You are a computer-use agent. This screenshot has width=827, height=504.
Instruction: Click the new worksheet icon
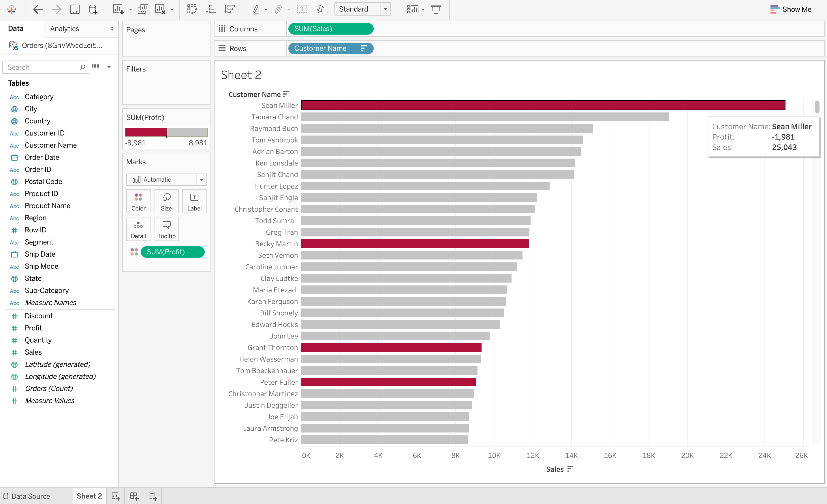click(x=116, y=496)
